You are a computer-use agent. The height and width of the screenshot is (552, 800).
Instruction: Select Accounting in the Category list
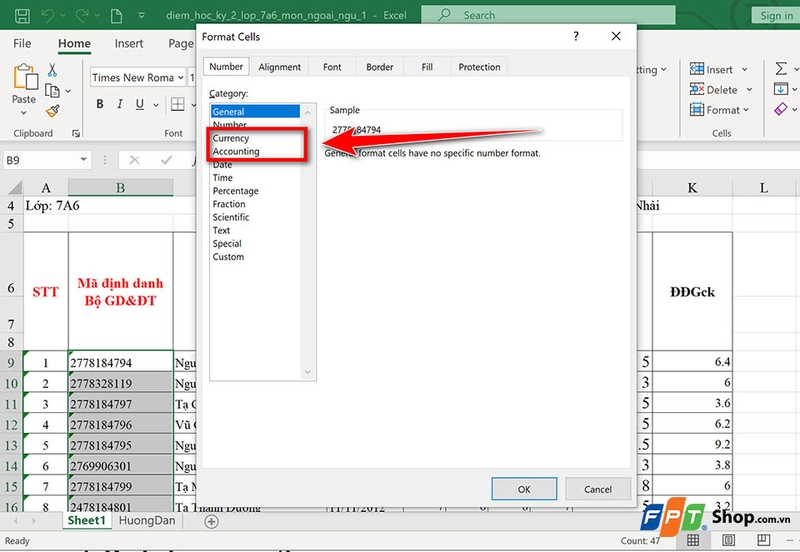coord(236,152)
